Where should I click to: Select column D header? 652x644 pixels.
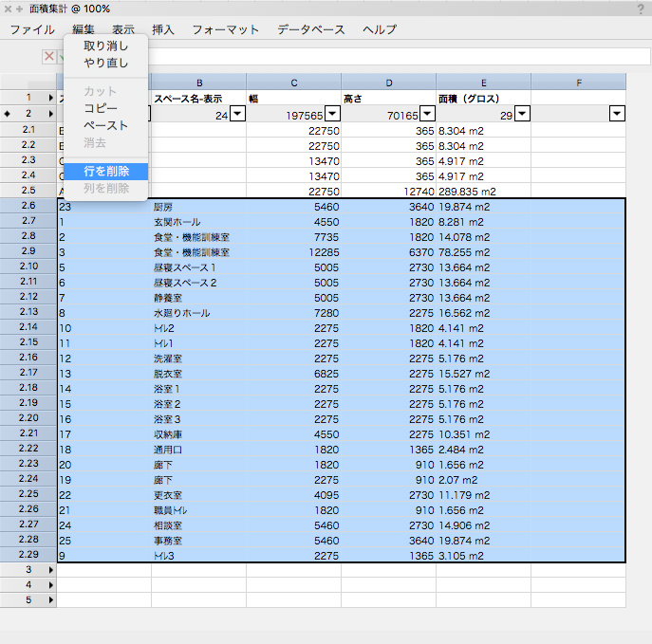[x=388, y=83]
